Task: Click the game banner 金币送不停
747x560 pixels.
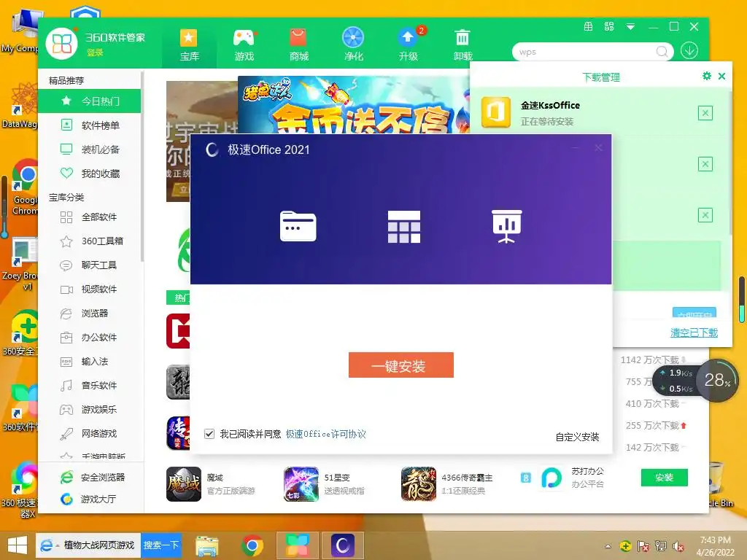Action: tap(354, 105)
